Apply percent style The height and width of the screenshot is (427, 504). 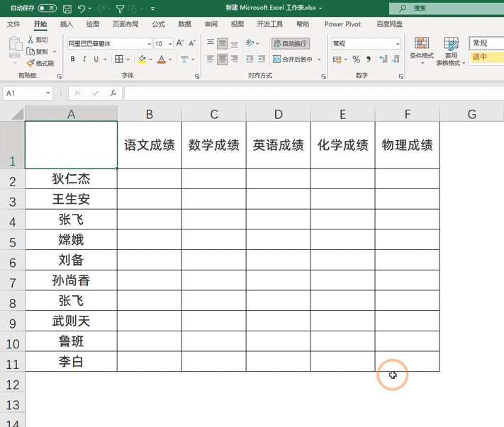click(x=356, y=59)
